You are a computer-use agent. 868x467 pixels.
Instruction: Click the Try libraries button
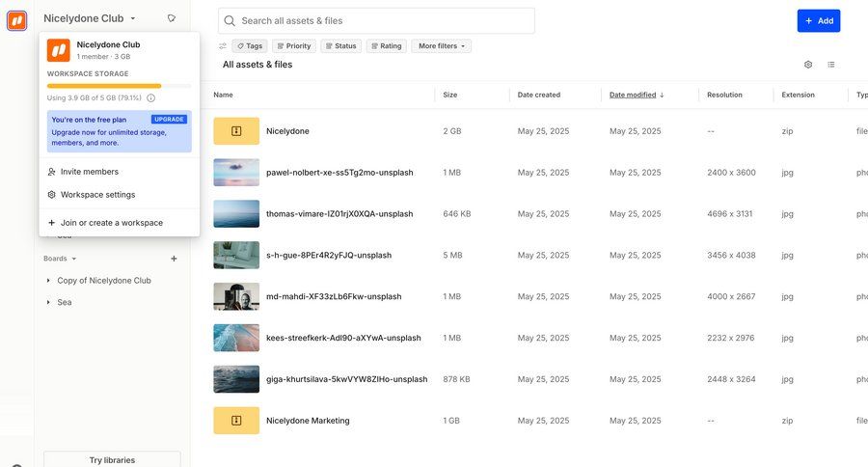[x=112, y=460]
